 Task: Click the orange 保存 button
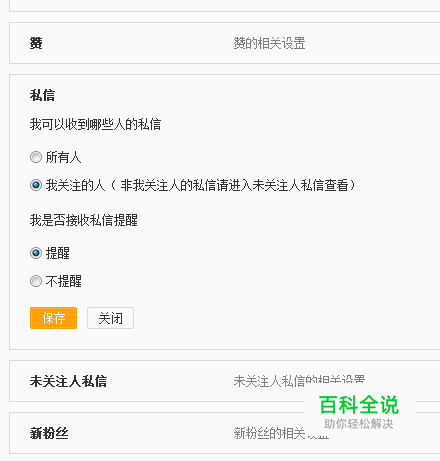[x=53, y=318]
